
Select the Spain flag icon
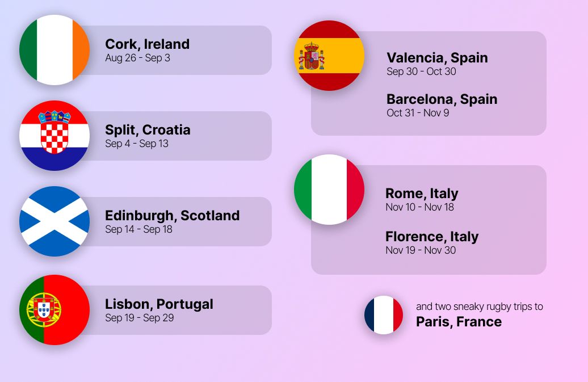coord(330,56)
